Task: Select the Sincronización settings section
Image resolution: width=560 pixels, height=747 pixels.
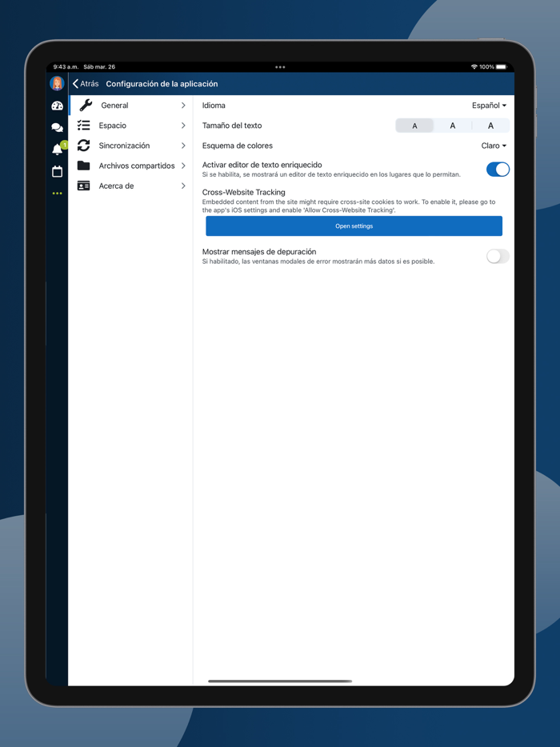Action: point(130,146)
